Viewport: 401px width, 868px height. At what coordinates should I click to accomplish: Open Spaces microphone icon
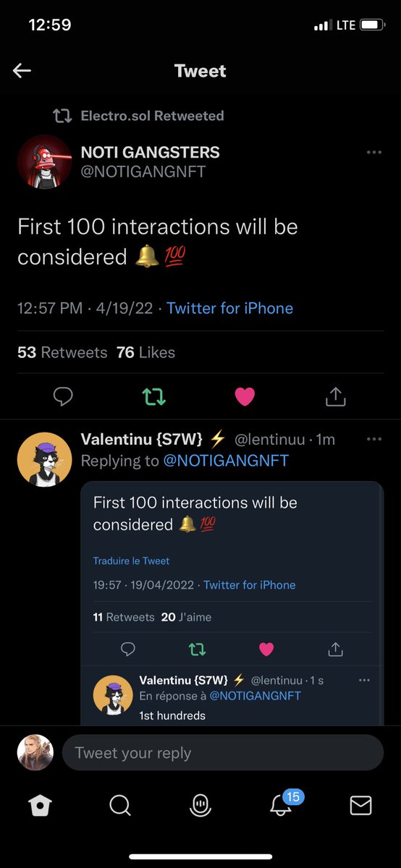coord(200,805)
